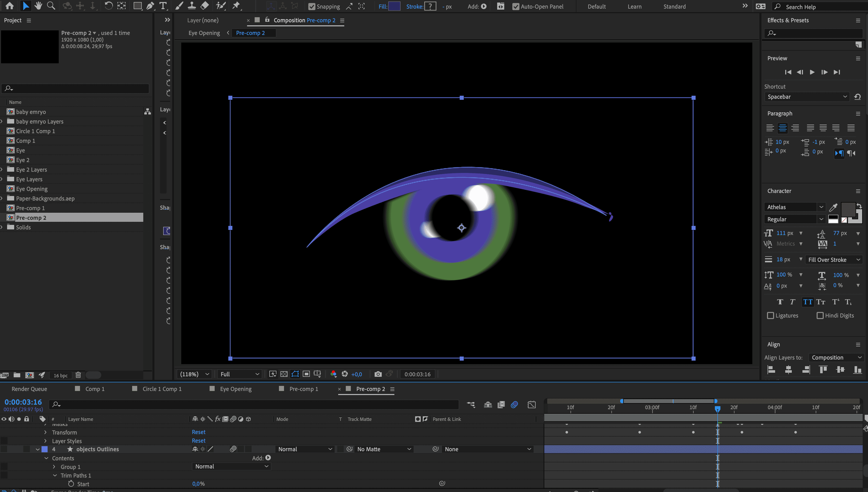Viewport: 868px width, 492px height.
Task: Switch to the Pre-comp 1 timeline tab
Action: tap(304, 389)
